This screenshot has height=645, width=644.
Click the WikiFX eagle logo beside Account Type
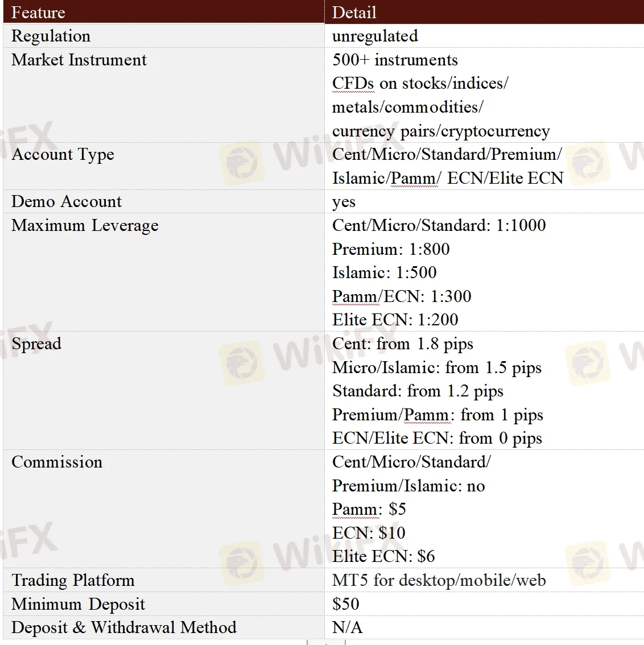pos(243,163)
